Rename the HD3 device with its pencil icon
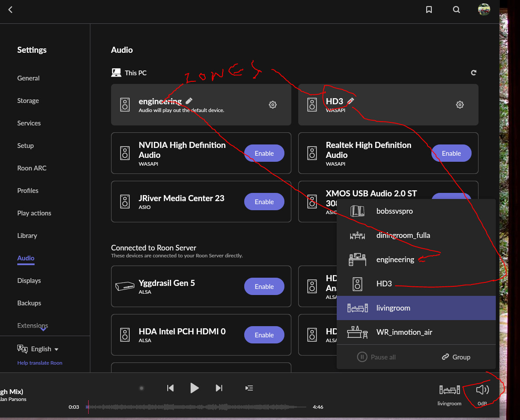This screenshot has width=520, height=420. (x=351, y=101)
